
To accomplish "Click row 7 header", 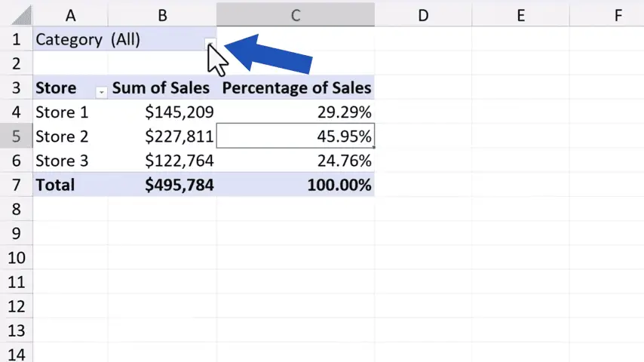I will click(16, 185).
